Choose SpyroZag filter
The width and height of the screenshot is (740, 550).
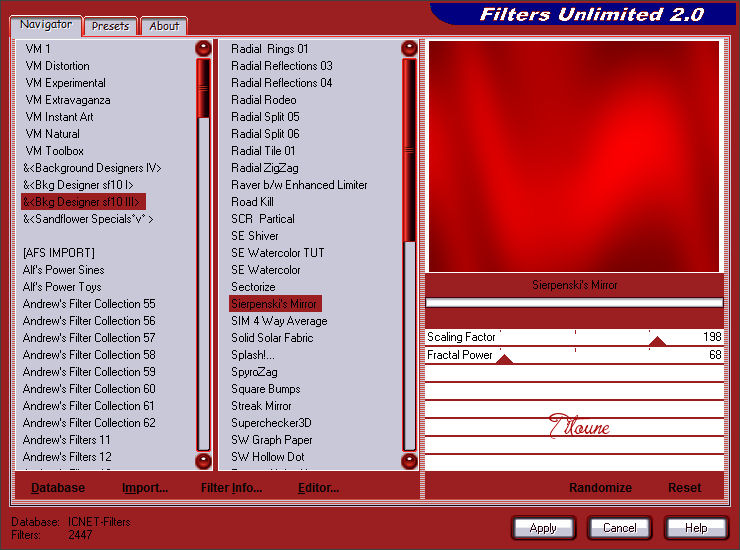coord(254,372)
